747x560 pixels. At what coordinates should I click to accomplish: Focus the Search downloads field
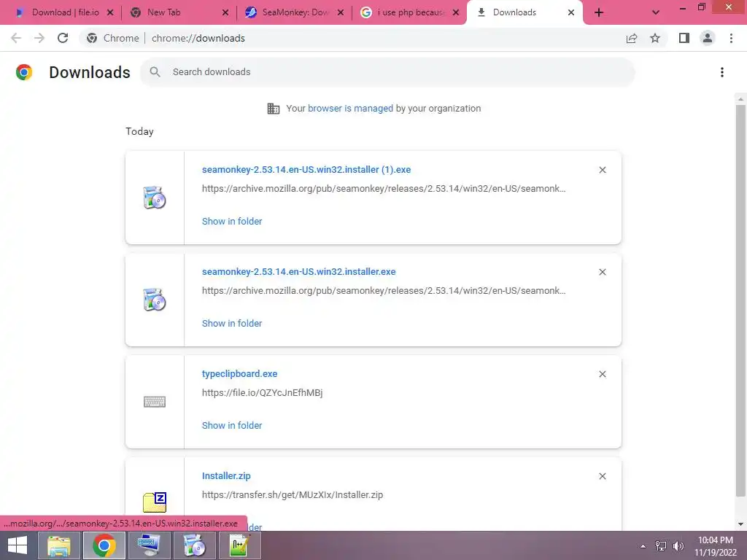click(387, 72)
